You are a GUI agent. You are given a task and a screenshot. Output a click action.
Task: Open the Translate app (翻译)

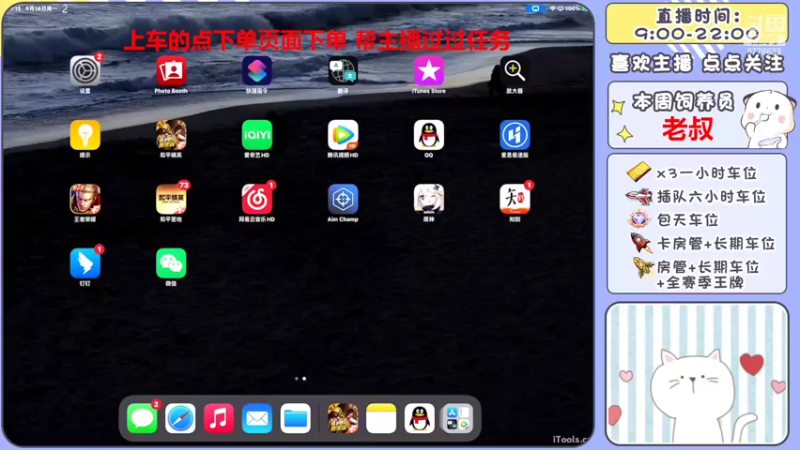[x=343, y=71]
